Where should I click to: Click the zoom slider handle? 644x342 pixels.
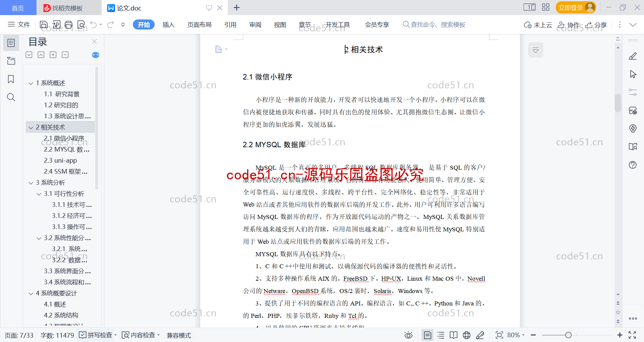(x=568, y=335)
